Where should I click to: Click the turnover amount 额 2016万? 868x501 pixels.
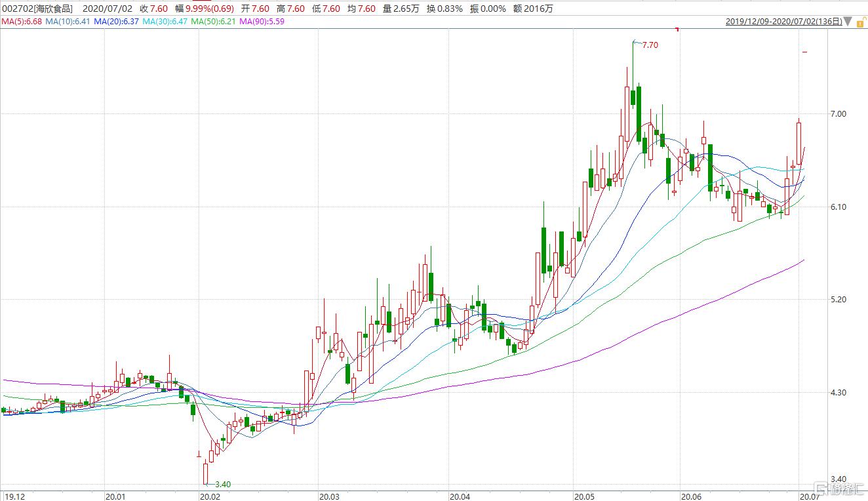pyautogui.click(x=534, y=9)
